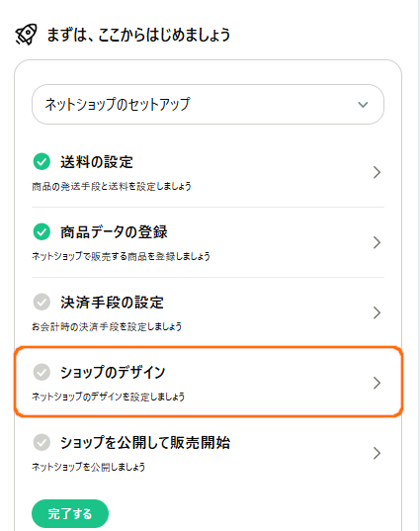Toggle gray checkmark beside 決済手段の設定
The height and width of the screenshot is (531, 420).
click(42, 302)
